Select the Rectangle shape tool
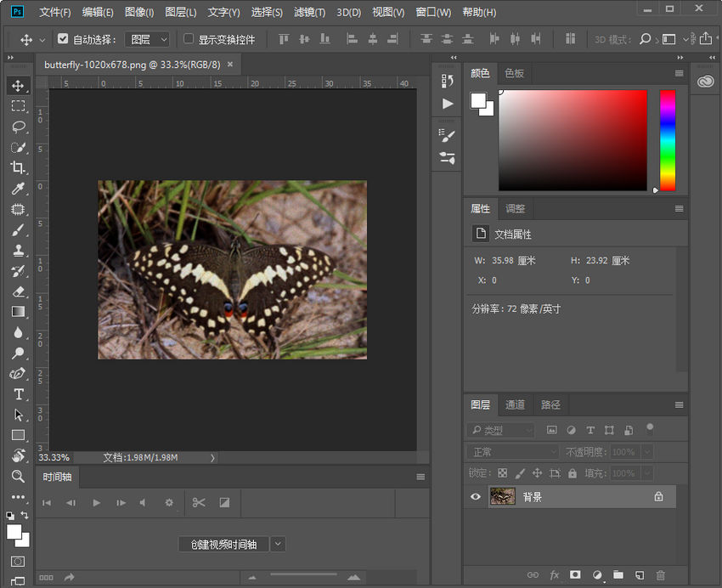 click(18, 435)
